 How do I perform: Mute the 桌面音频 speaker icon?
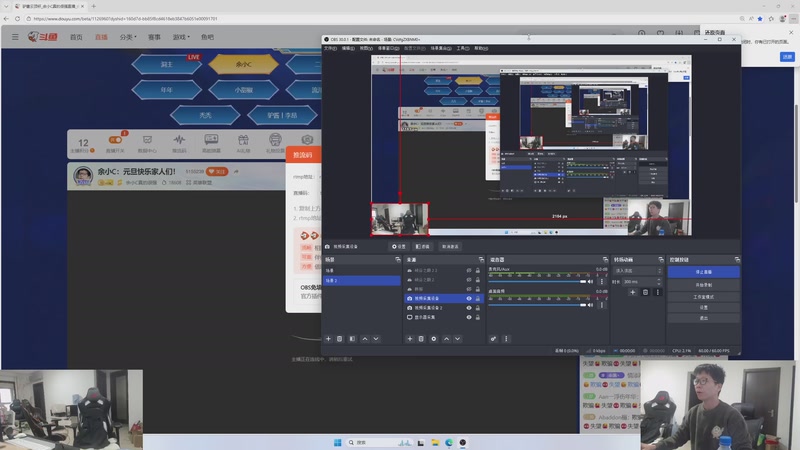(x=591, y=305)
